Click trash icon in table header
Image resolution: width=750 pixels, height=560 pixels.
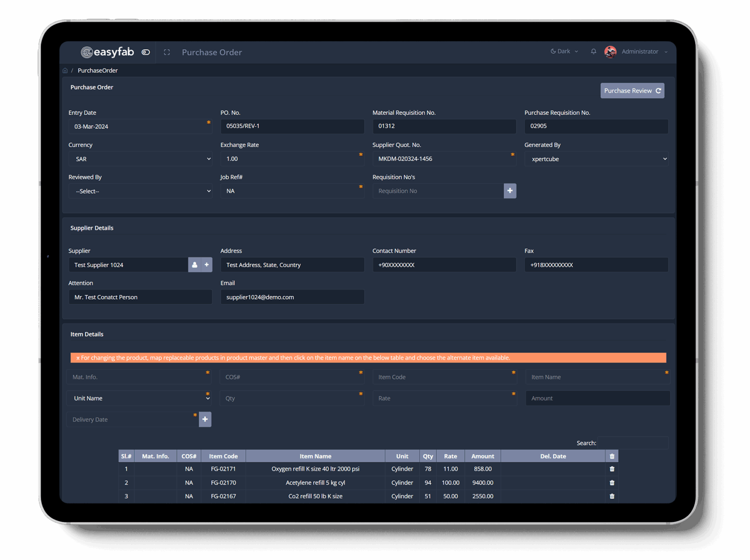tap(612, 456)
